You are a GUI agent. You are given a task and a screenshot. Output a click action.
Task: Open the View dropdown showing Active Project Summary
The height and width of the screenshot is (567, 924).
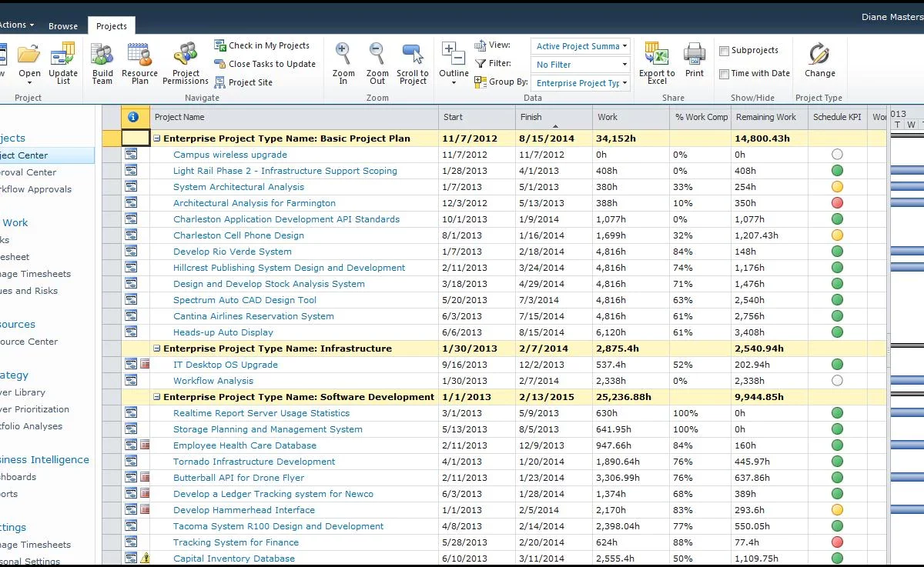click(x=581, y=46)
